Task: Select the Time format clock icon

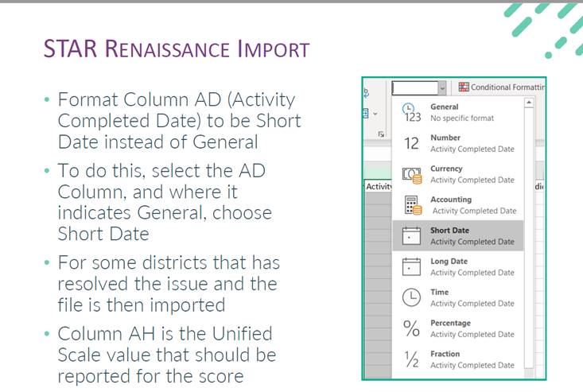Action: (411, 297)
